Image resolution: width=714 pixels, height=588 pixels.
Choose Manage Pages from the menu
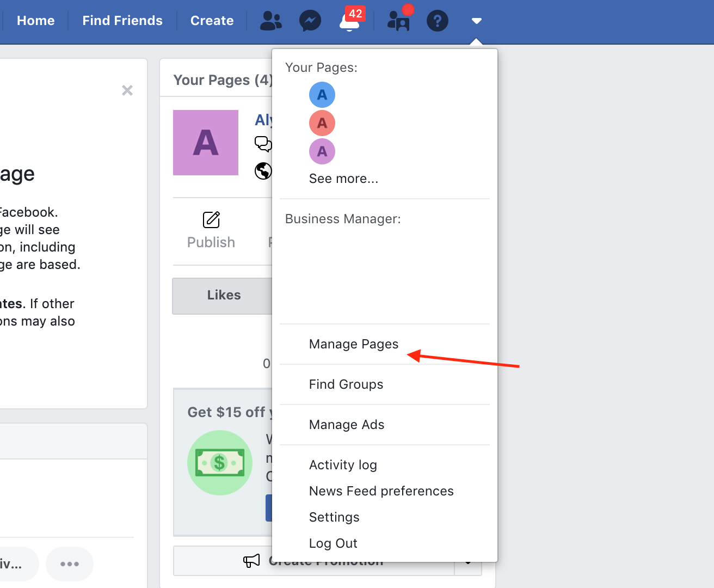[354, 344]
